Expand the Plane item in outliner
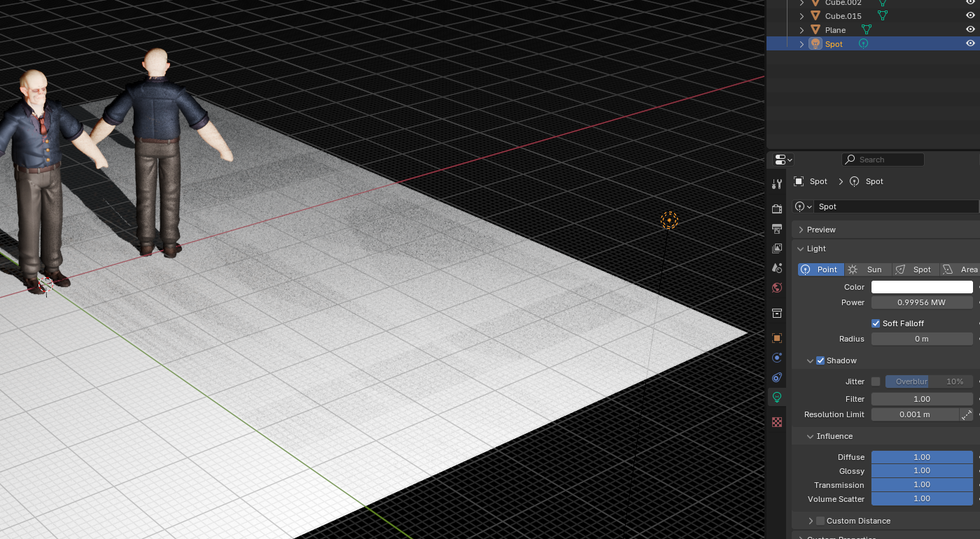The image size is (980, 539). 801,29
